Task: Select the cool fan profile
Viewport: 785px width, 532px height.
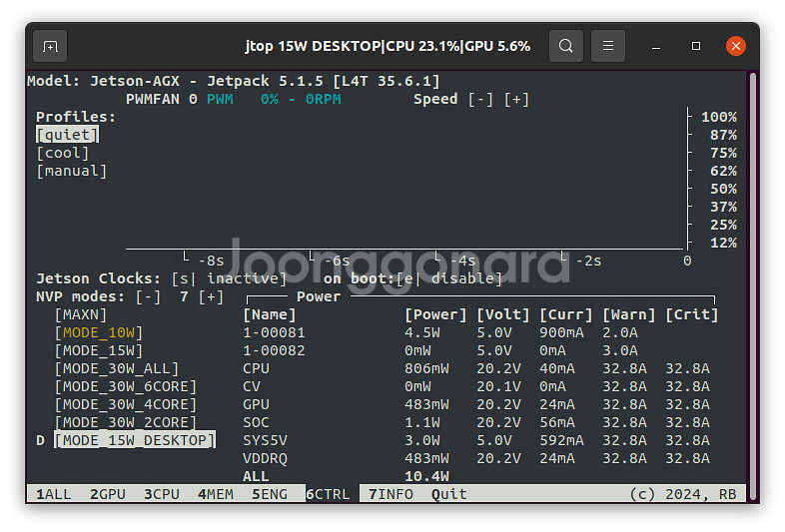Action: click(x=63, y=153)
